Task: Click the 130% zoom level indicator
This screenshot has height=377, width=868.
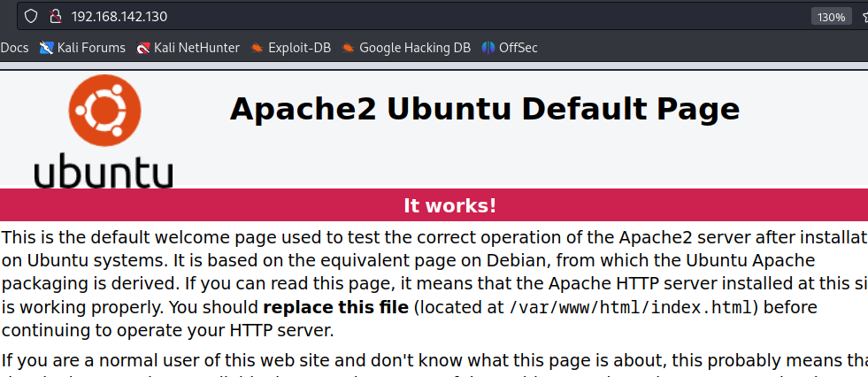Action: (832, 17)
